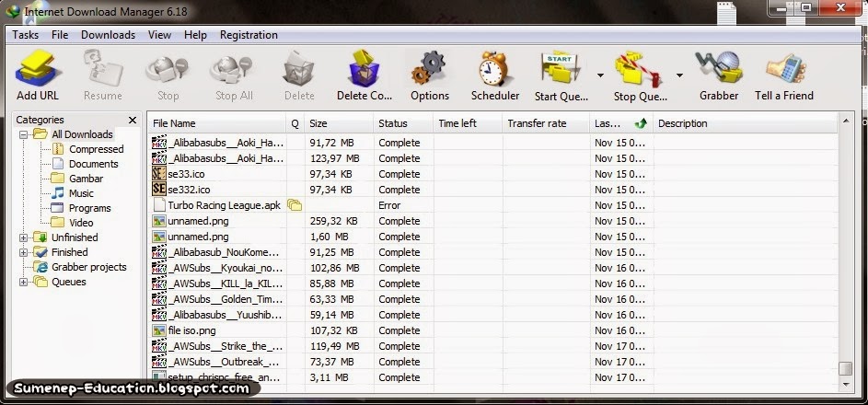
Task: Select the _Alibabasubs__Yuushib download row
Action: pos(492,315)
